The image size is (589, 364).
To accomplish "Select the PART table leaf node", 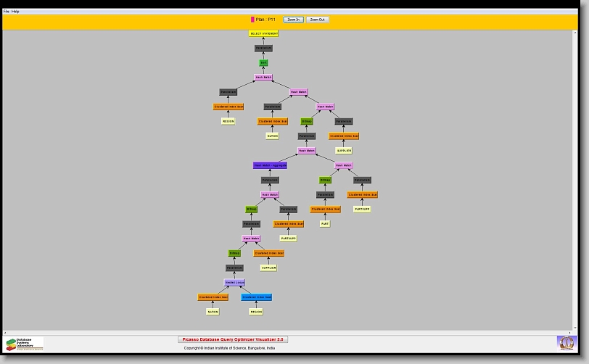I will 325,224.
